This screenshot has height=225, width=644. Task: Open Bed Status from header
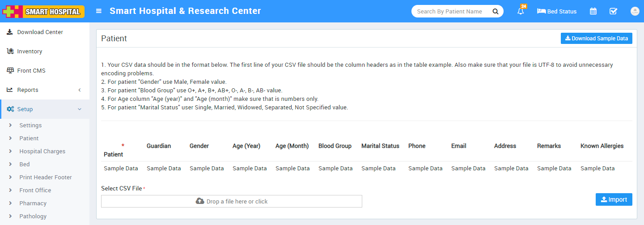(557, 11)
